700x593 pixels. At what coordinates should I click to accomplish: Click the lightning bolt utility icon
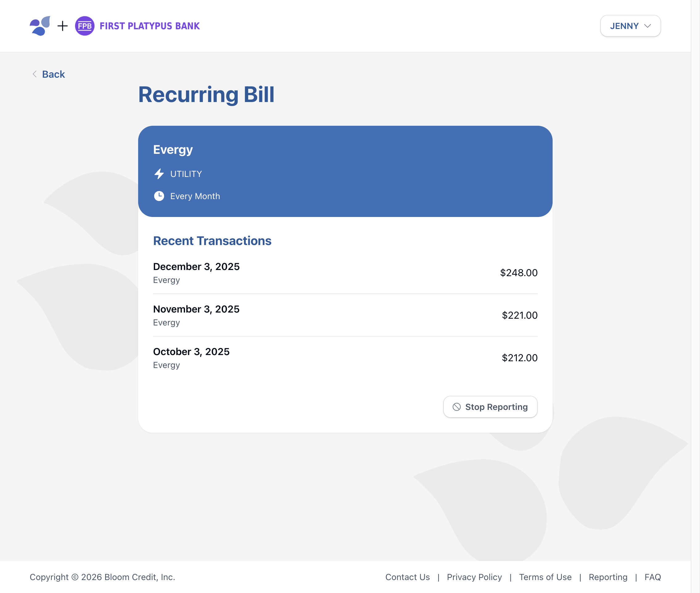click(x=159, y=174)
